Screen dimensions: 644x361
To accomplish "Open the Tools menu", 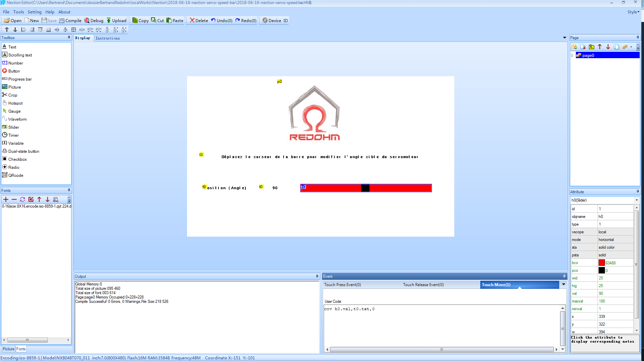I will (x=18, y=12).
